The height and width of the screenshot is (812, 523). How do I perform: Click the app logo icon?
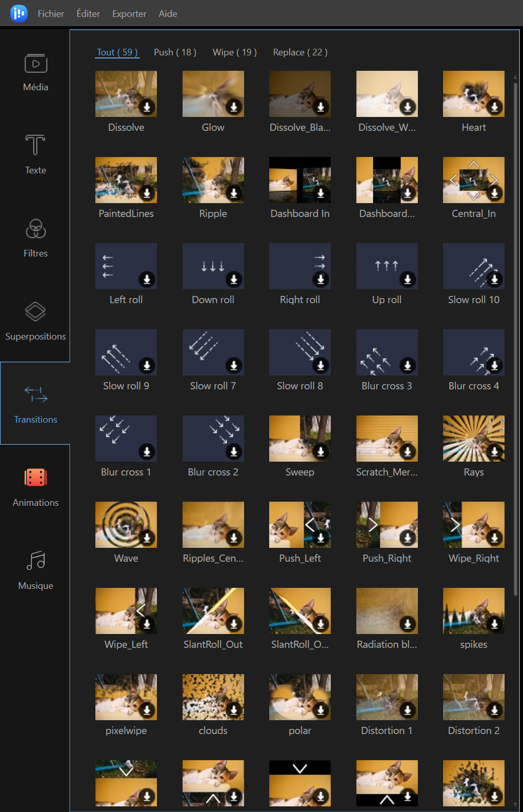[19, 13]
